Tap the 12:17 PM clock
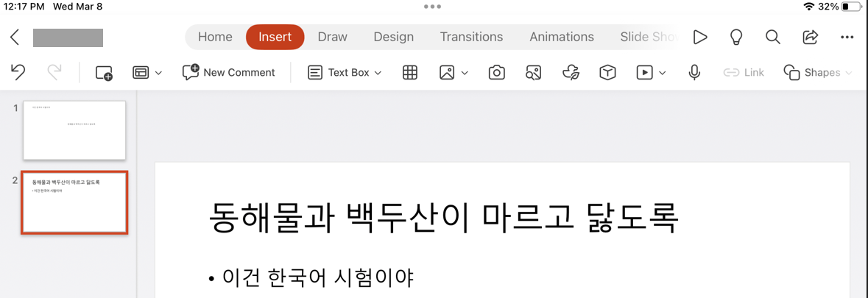The width and height of the screenshot is (868, 298). (24, 7)
